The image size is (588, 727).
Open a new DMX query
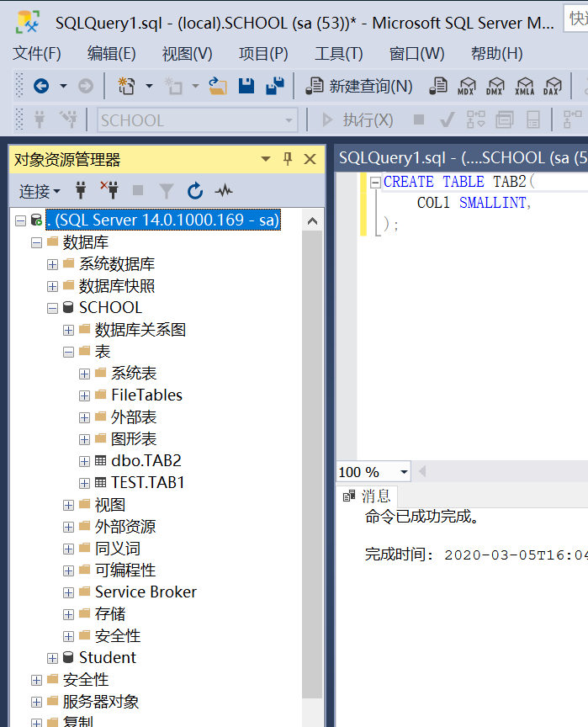pos(495,86)
